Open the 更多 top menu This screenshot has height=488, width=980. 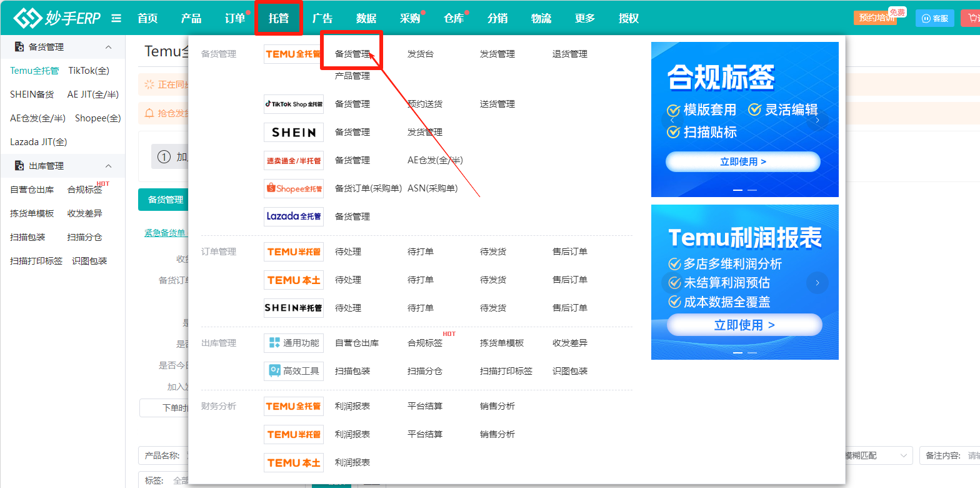[x=585, y=18]
